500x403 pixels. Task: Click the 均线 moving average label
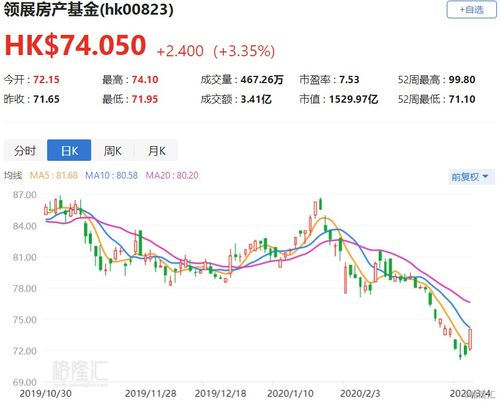(x=13, y=175)
